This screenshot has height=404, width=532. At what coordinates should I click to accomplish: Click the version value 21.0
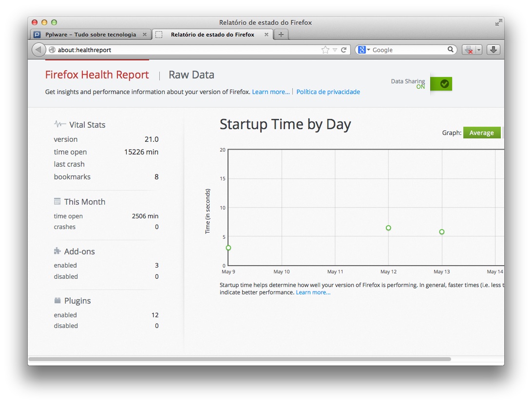pos(152,139)
